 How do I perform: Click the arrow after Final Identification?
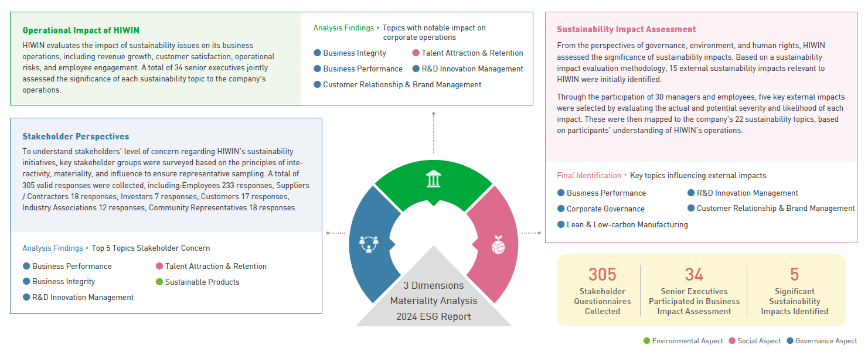[625, 175]
